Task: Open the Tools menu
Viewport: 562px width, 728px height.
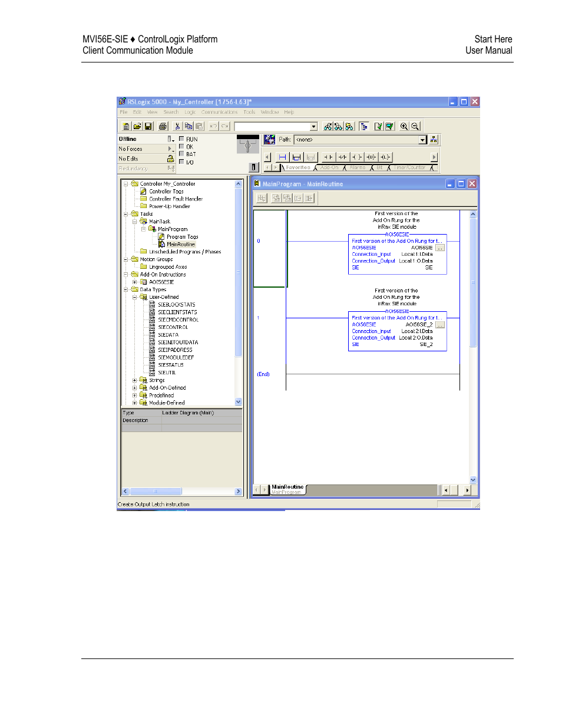Action: (249, 112)
